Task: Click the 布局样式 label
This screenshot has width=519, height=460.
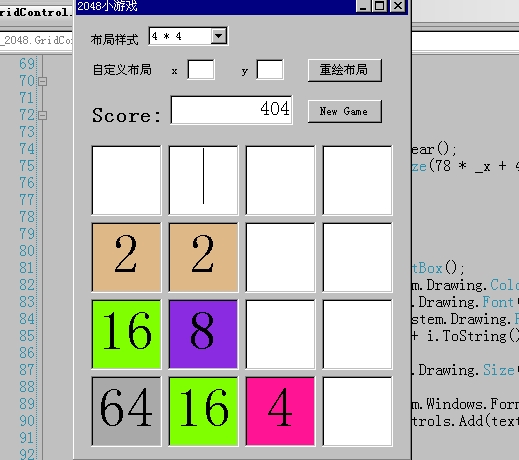Action: click(x=114, y=40)
